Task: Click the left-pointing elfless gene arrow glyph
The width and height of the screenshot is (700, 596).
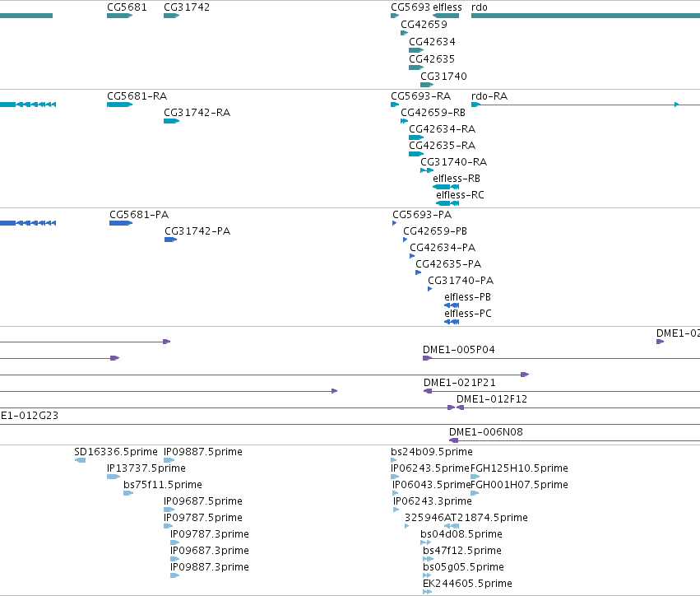Action: (446, 16)
